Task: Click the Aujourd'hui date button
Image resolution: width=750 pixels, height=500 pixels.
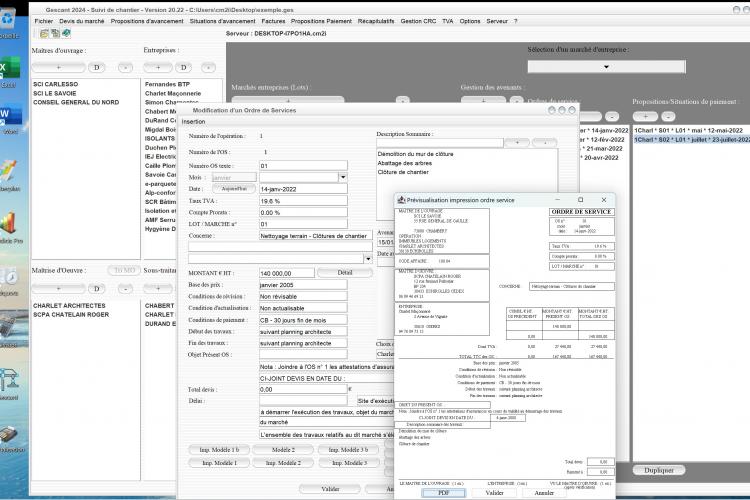Action: [x=234, y=189]
